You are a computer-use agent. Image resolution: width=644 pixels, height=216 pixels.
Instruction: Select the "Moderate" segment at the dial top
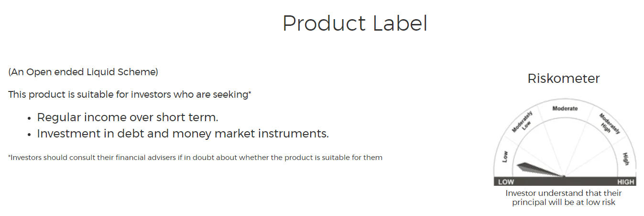pyautogui.click(x=565, y=109)
